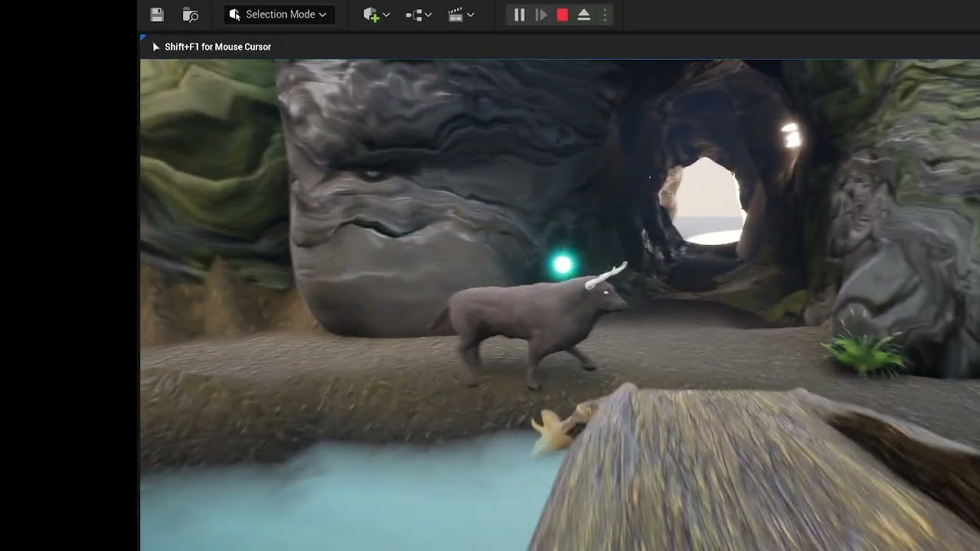Click the glowing teal orb in the cave
Screen dimensions: 980x551
(563, 265)
